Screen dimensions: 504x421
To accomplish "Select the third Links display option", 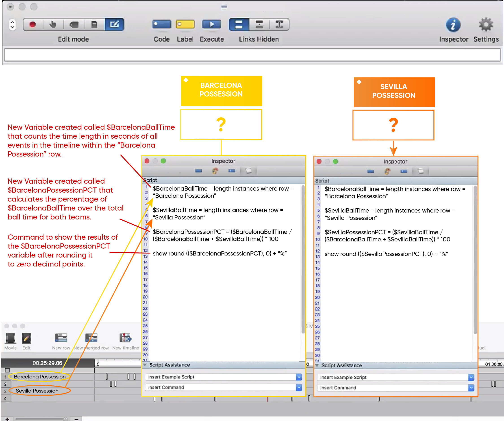I will 279,24.
